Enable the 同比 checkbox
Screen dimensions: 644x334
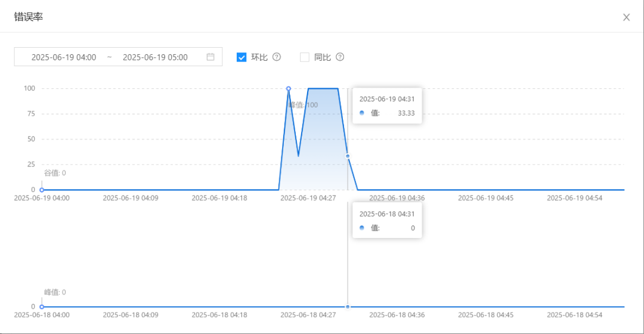pyautogui.click(x=304, y=57)
